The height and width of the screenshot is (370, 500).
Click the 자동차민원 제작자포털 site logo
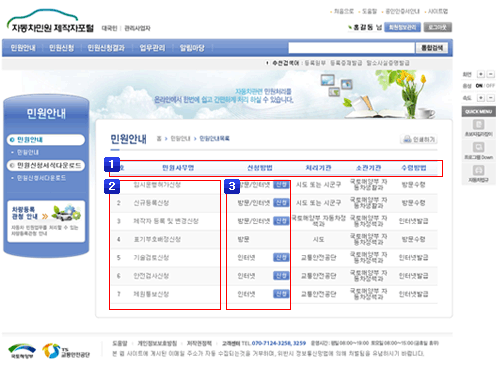[50, 22]
